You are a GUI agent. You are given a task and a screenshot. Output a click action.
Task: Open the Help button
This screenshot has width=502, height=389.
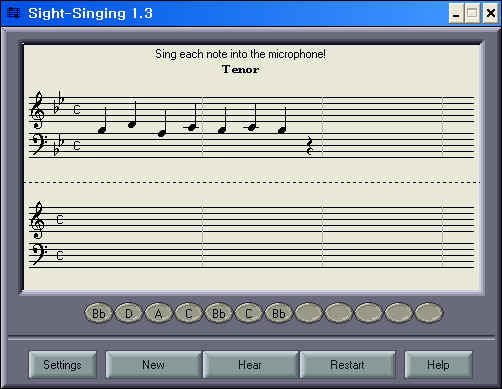(x=438, y=364)
